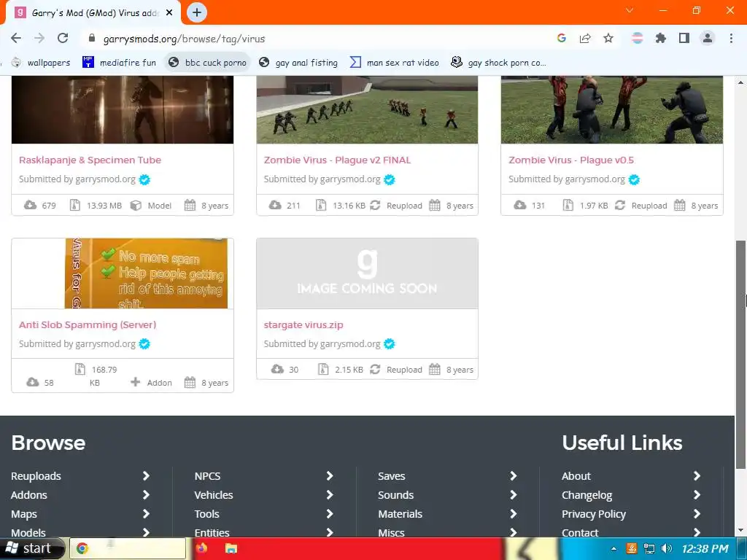
Task: Click the page vertical scrollbar thumb
Action: pos(740,355)
